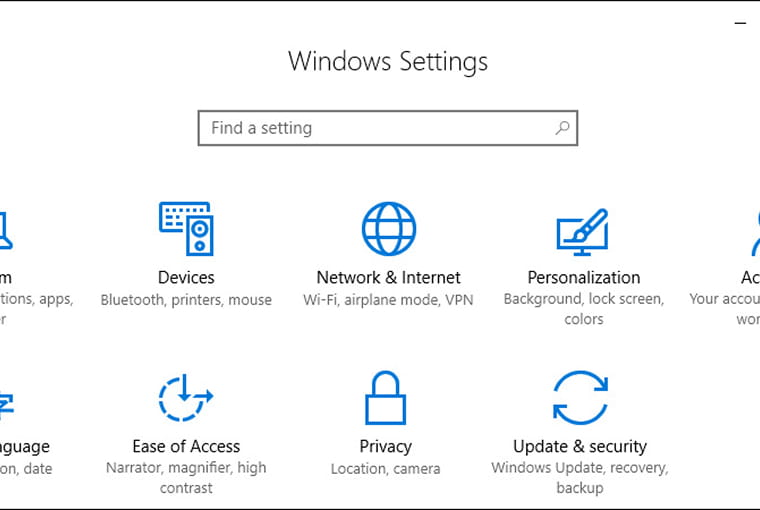Image resolution: width=760 pixels, height=510 pixels.
Task: Click the "Privacy" category title
Action: click(385, 446)
